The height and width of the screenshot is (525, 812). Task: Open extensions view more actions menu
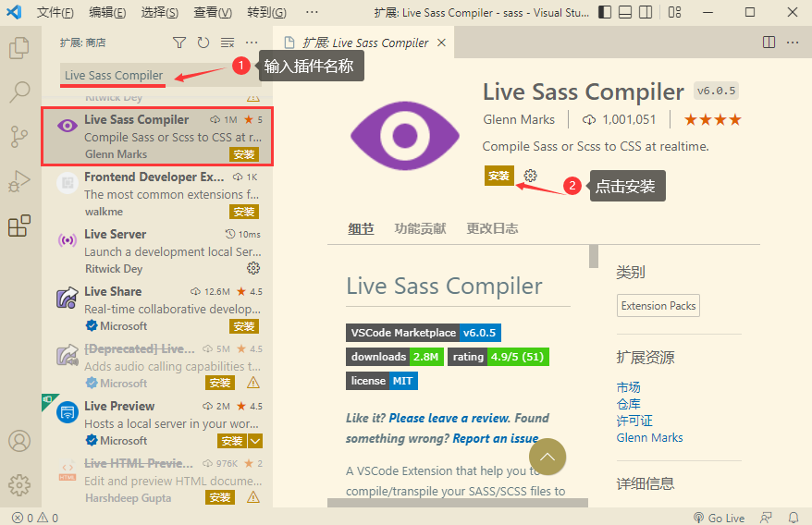(252, 43)
